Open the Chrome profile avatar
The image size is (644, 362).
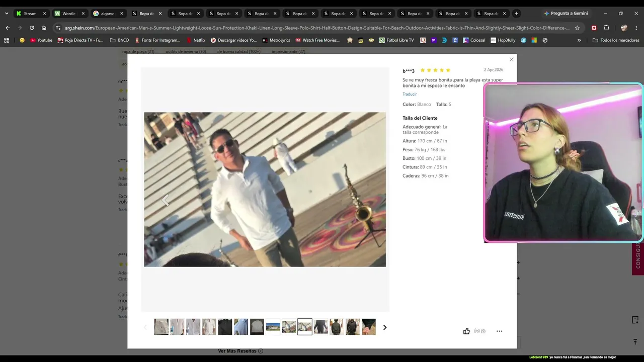point(624,28)
